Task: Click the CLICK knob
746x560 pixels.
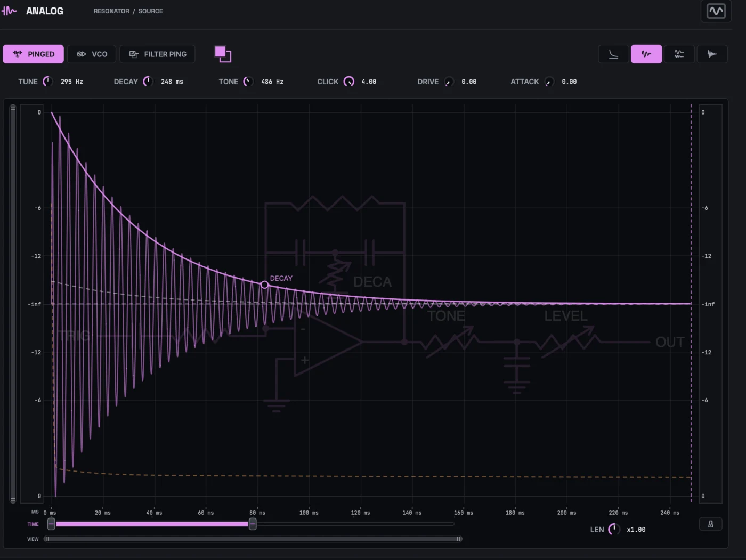Action: coord(348,82)
